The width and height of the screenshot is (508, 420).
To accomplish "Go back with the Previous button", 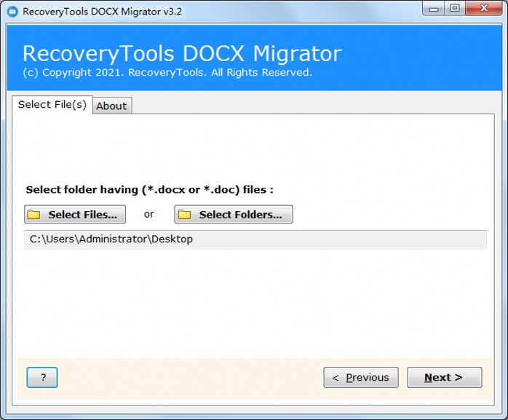I will coord(361,377).
